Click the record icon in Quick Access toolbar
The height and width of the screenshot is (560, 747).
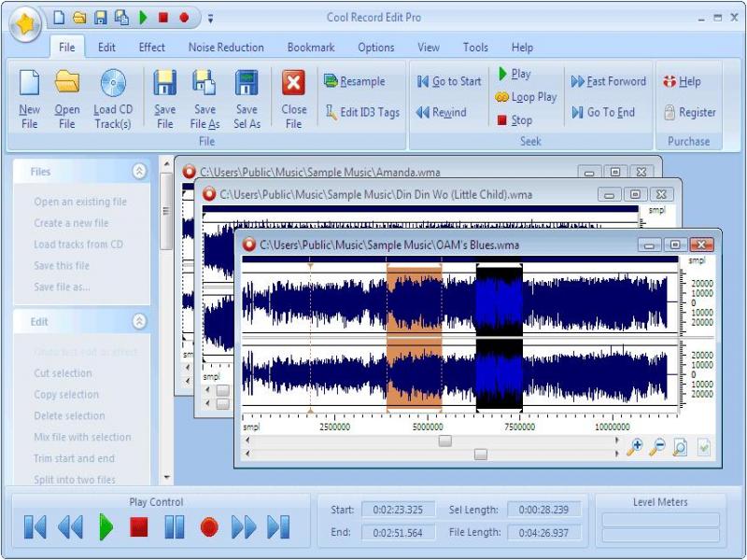tap(184, 16)
